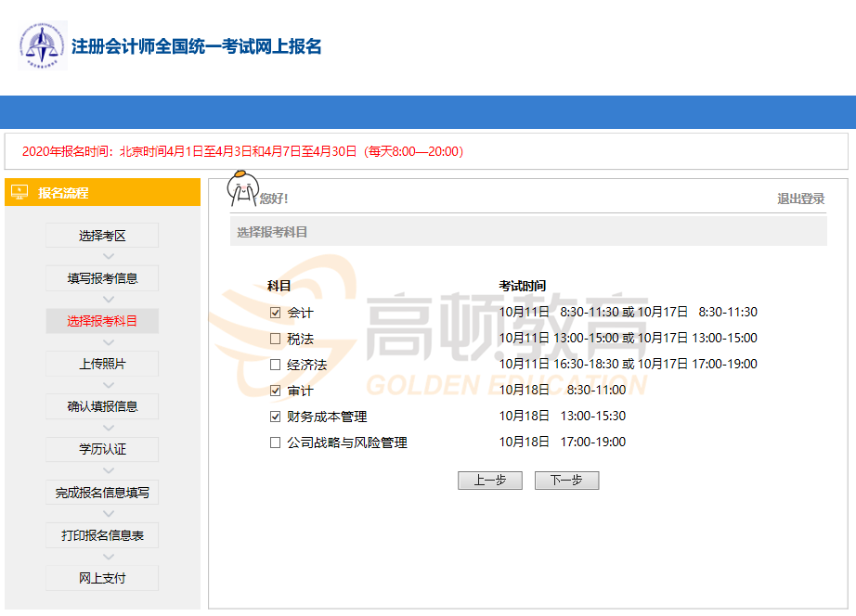Click the cartoon avatar next to 您好

[242, 189]
